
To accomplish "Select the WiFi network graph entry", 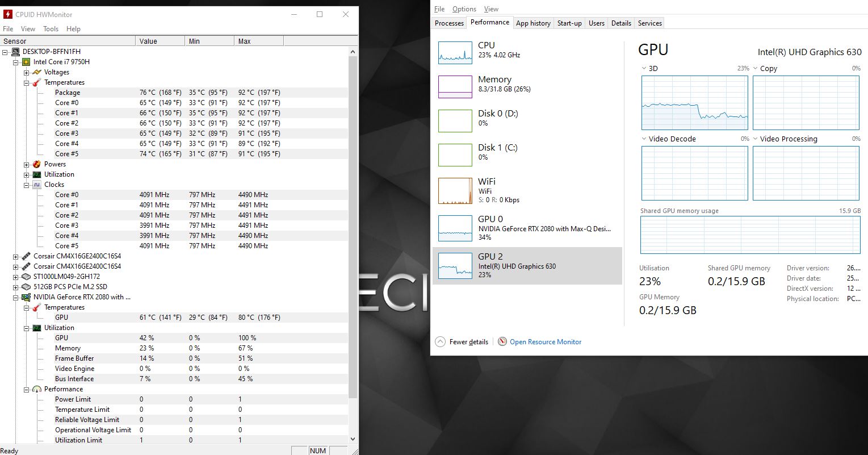I will point(527,191).
